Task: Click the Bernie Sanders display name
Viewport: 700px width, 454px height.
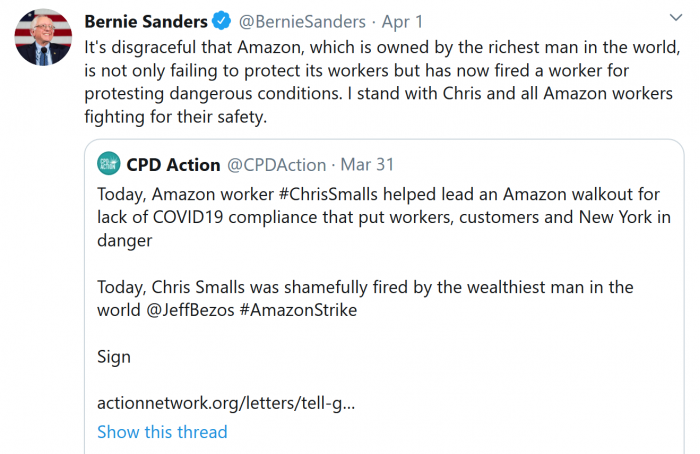Action: pyautogui.click(x=146, y=21)
